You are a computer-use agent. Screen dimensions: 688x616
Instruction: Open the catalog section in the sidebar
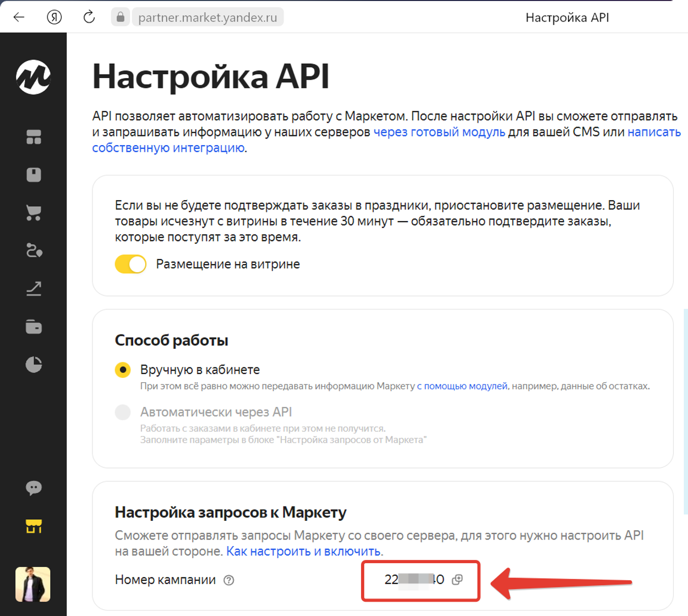34,175
